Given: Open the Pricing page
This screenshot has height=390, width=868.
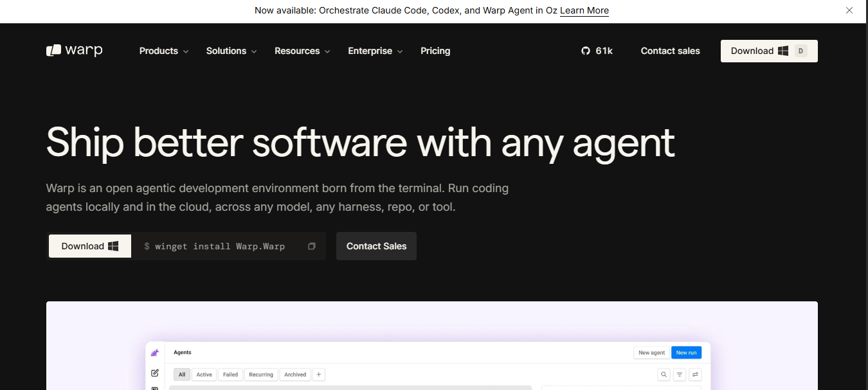Looking at the screenshot, I should 435,51.
